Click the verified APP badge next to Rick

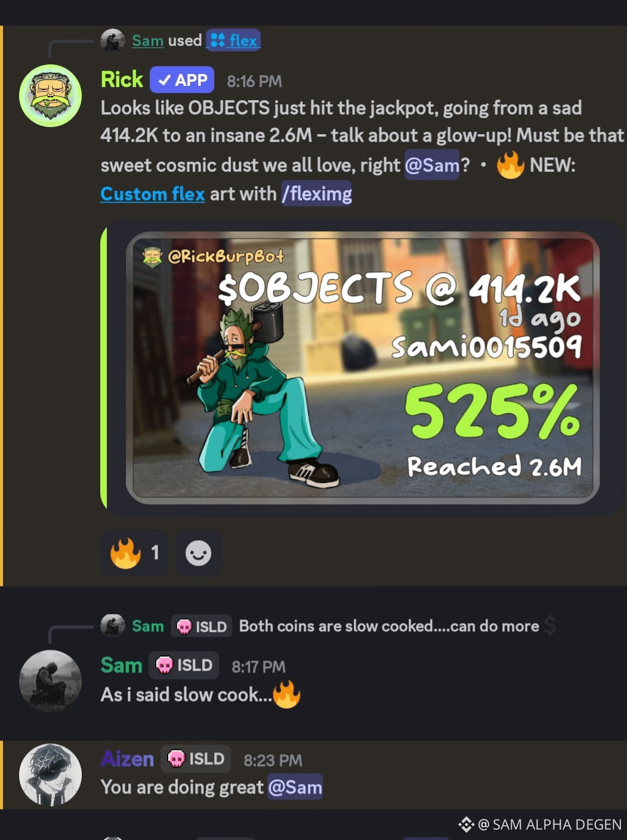click(x=182, y=80)
